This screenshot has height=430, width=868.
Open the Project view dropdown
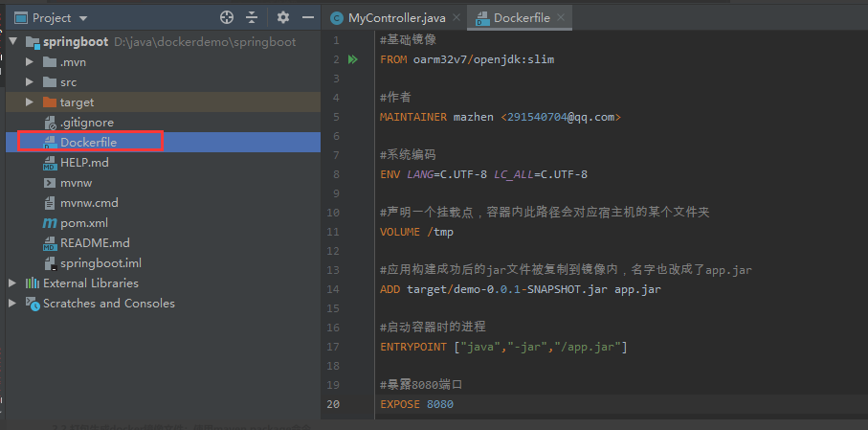tap(82, 18)
